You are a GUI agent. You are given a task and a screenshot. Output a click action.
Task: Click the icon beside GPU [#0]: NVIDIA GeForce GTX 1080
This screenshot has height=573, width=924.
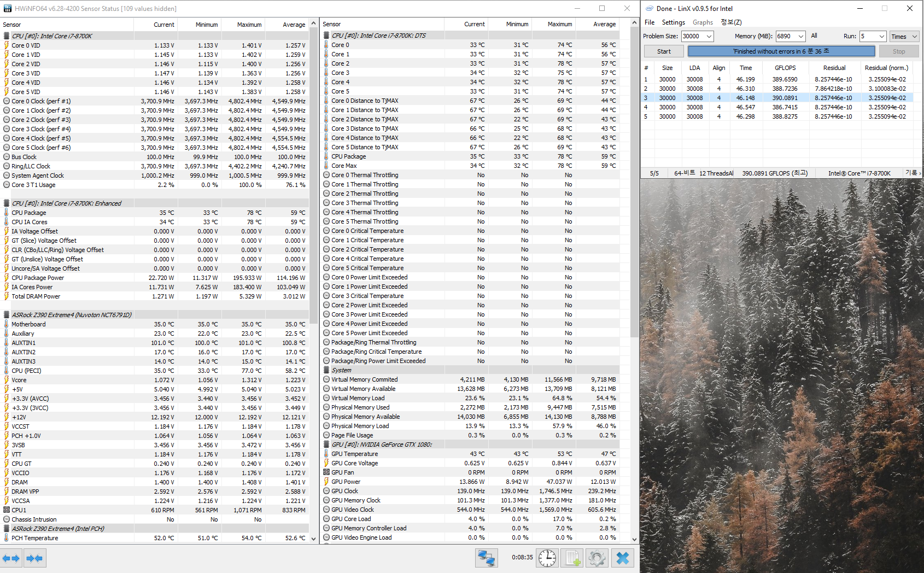(326, 445)
